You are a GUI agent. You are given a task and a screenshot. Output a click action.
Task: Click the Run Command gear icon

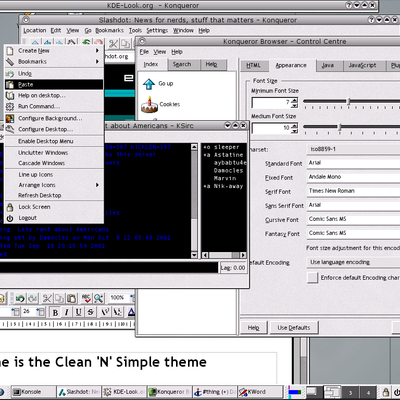[x=10, y=106]
